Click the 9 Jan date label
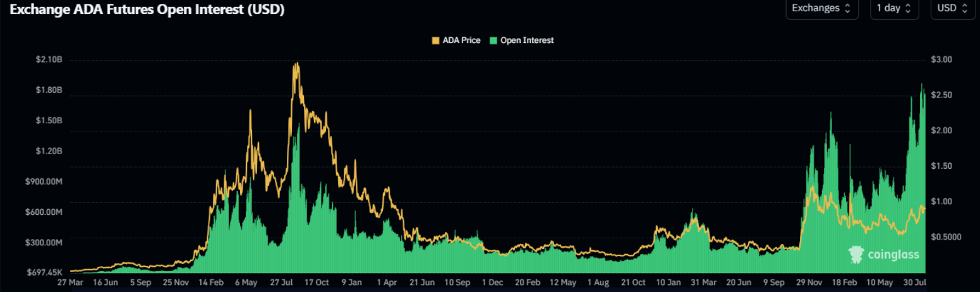980x292 pixels. pos(352,283)
